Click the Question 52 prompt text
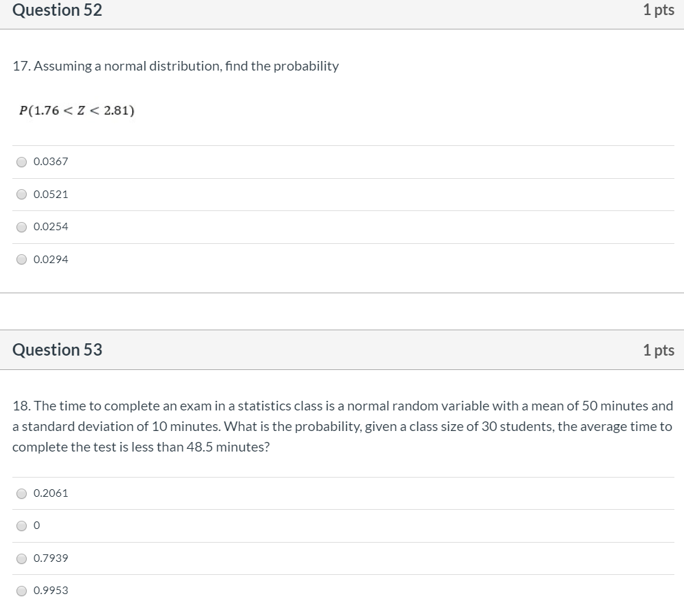Screen dimensions: 684x616 pos(175,66)
